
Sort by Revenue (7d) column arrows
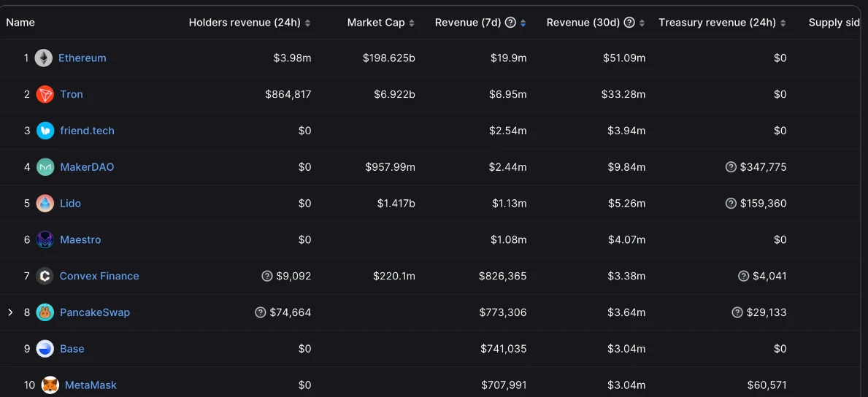point(523,23)
